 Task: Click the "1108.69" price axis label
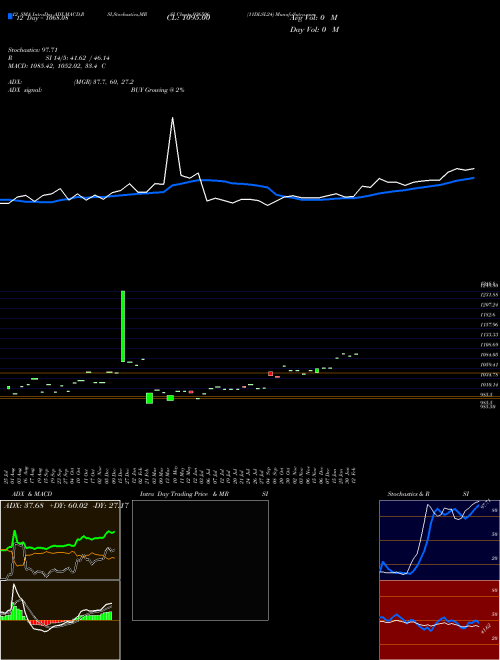(x=489, y=345)
